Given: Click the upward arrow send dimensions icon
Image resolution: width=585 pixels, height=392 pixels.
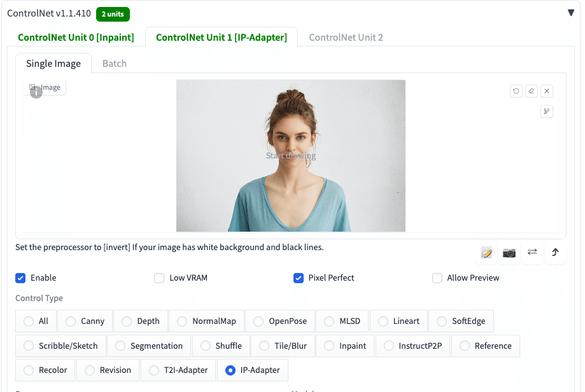Looking at the screenshot, I should (x=556, y=253).
